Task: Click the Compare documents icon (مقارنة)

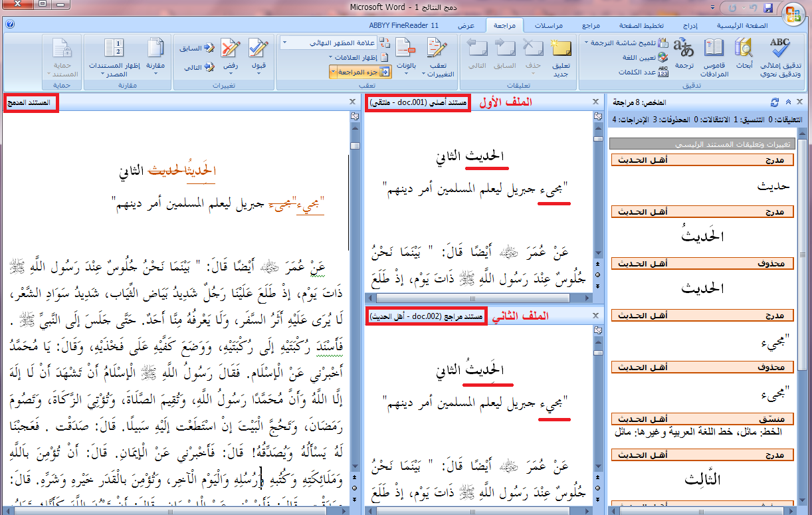Action: [155, 49]
